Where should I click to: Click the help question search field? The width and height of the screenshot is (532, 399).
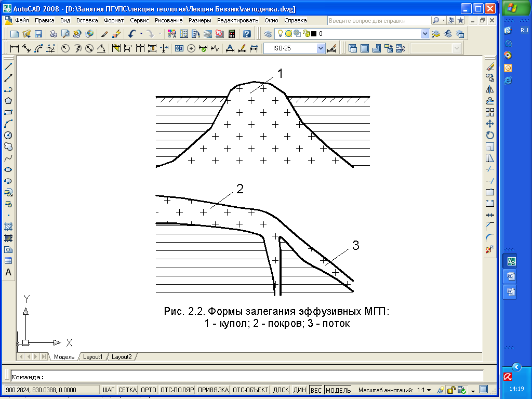(378, 20)
